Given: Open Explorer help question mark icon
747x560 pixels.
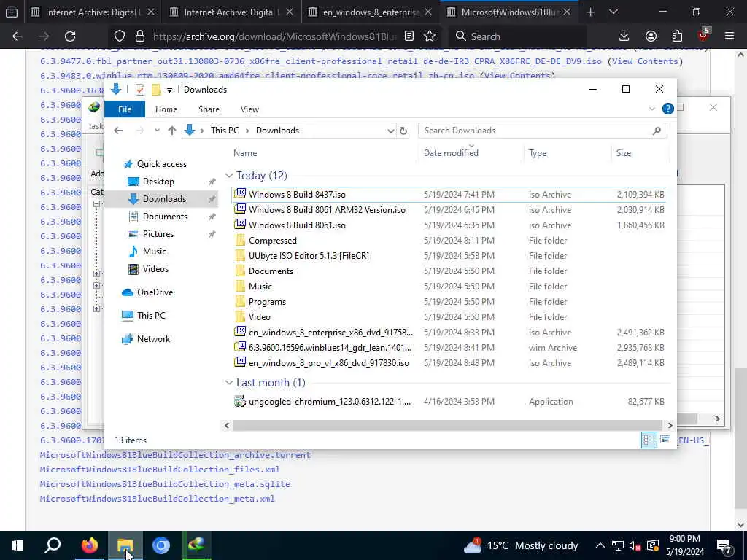Looking at the screenshot, I should tap(668, 109).
